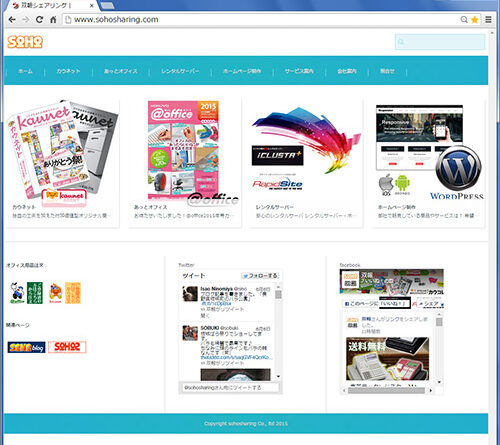Click the site search field
Viewport: 500px width, 445px height.
pos(440,42)
